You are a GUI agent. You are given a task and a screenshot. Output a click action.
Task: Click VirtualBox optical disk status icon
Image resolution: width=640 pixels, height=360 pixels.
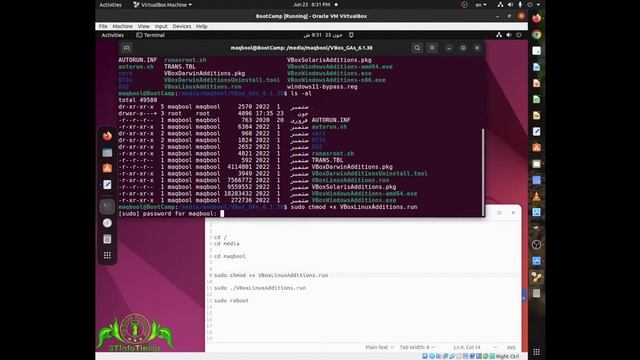pyautogui.click(x=432, y=356)
